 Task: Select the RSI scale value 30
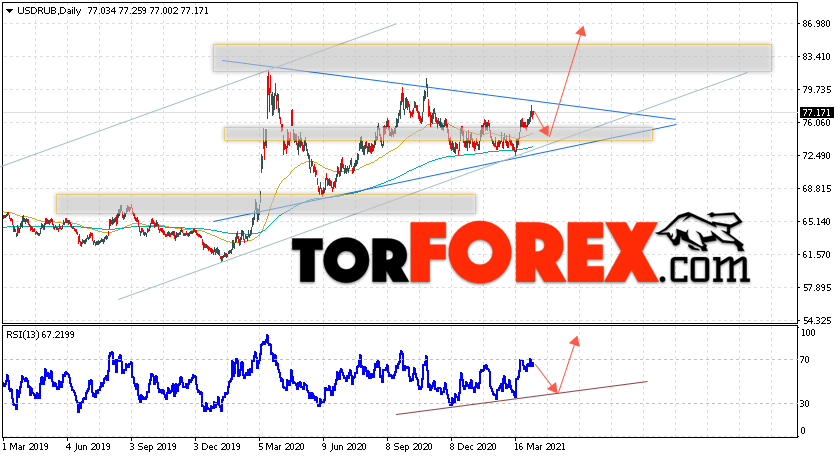[x=806, y=404]
